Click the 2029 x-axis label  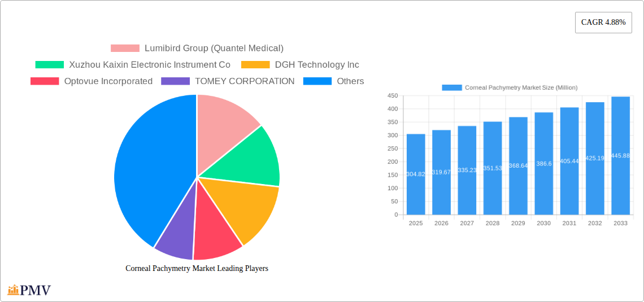(518, 223)
